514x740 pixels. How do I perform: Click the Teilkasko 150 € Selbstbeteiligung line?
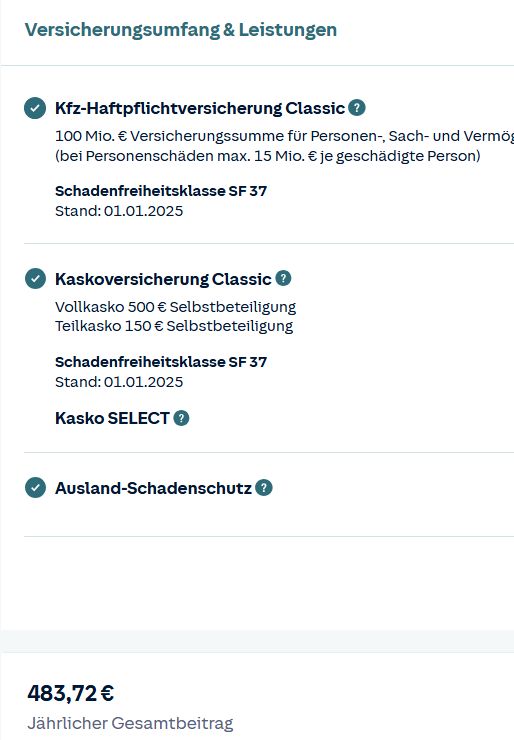tap(174, 326)
